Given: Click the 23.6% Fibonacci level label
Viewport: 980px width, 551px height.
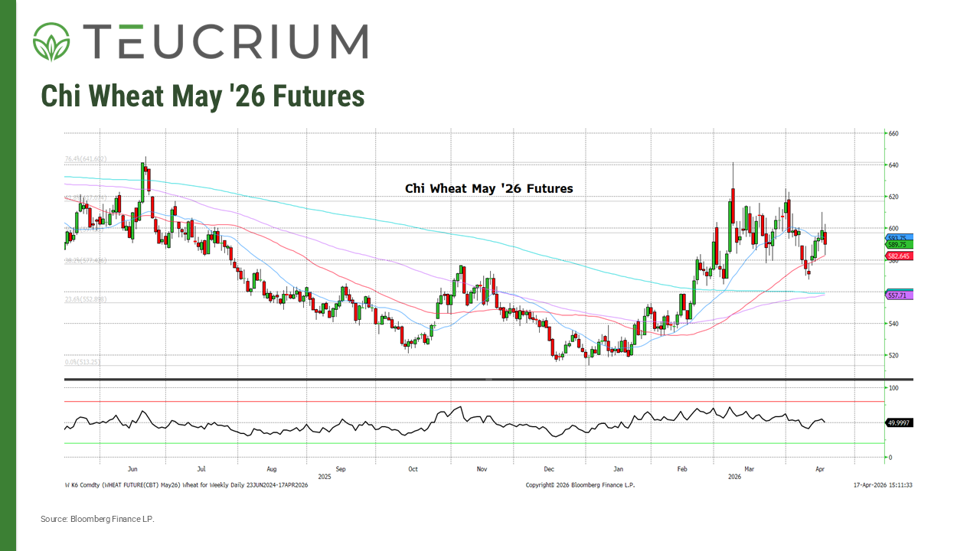Looking at the screenshot, I should [84, 299].
